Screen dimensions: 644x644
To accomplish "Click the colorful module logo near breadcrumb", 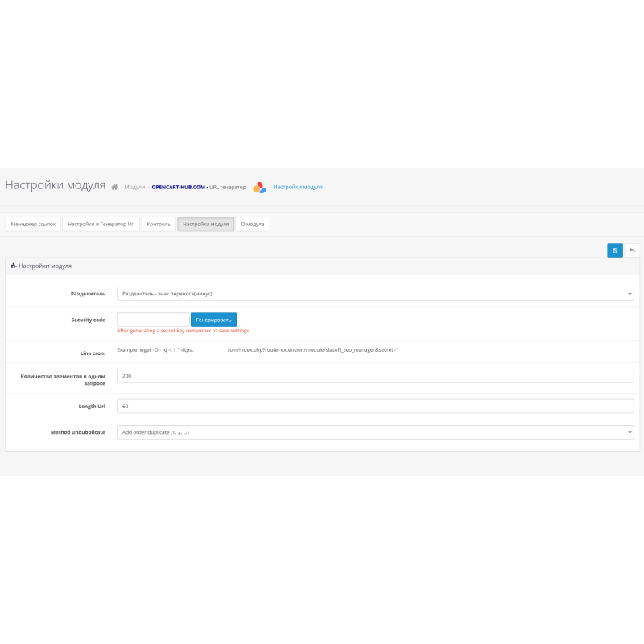I will (258, 186).
